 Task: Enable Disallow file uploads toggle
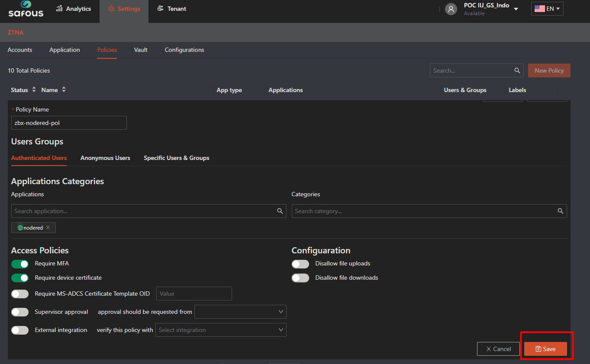point(300,264)
